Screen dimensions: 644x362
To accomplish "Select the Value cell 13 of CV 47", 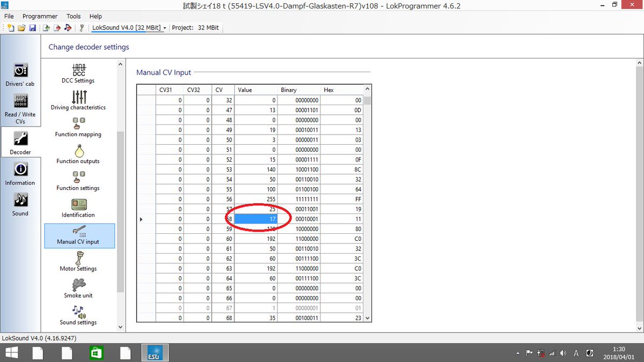I will (256, 110).
